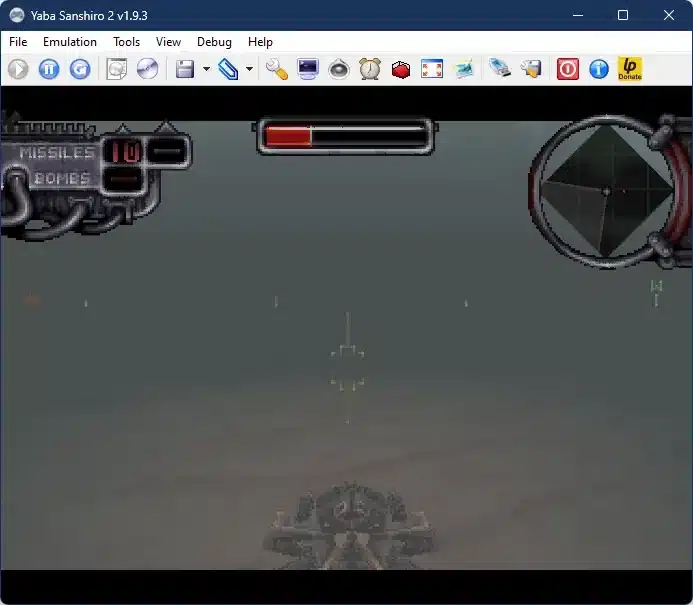
Task: Click the floppy disk Save State icon
Action: [x=185, y=69]
